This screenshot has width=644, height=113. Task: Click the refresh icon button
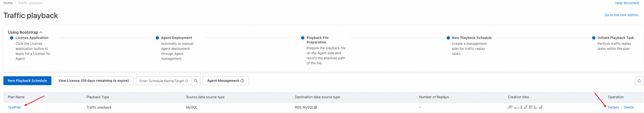click(639, 81)
